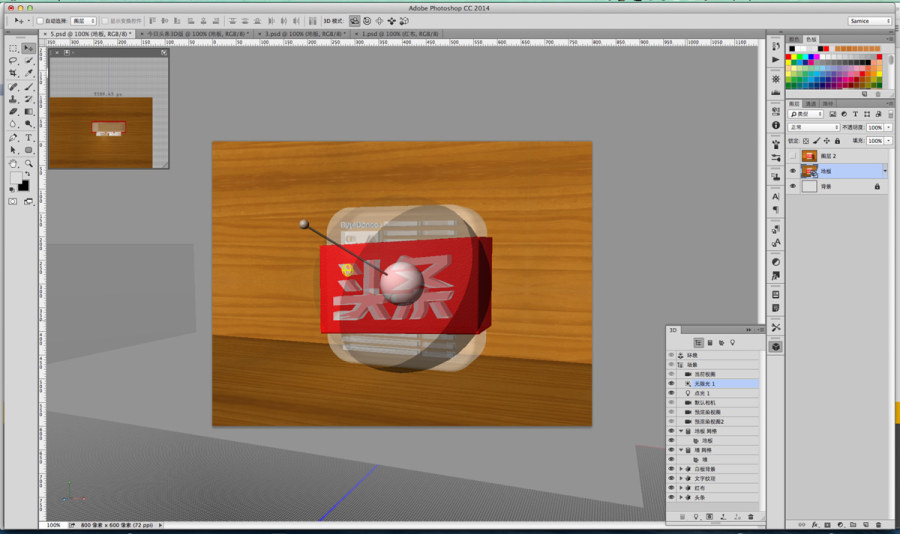Image resolution: width=900 pixels, height=534 pixels.
Task: Click the opacity 100% input field
Action: (x=875, y=127)
